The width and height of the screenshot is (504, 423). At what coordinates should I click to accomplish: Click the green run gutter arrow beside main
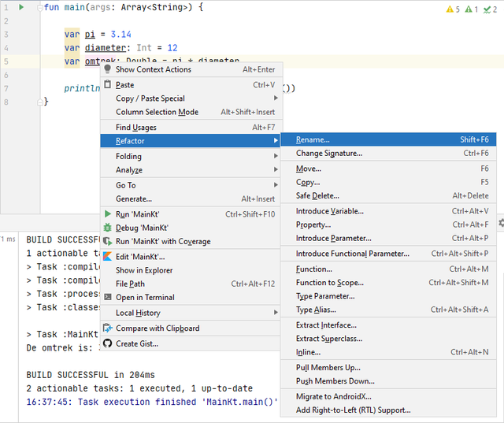(21, 7)
